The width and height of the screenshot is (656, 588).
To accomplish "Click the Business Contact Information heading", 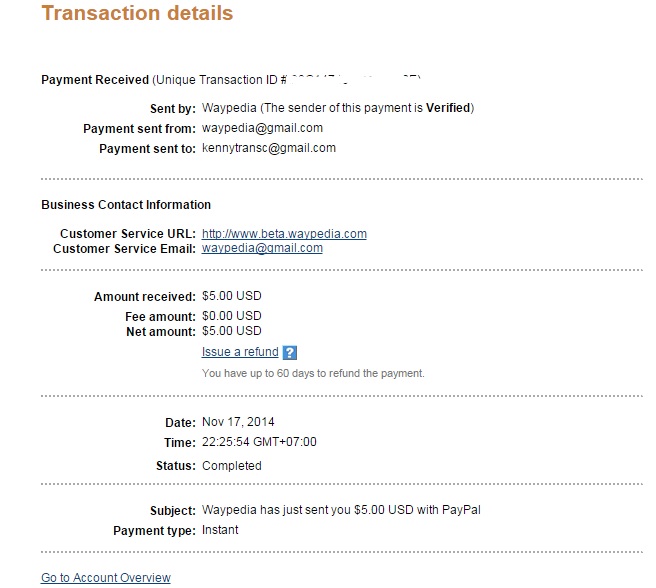I will (126, 205).
